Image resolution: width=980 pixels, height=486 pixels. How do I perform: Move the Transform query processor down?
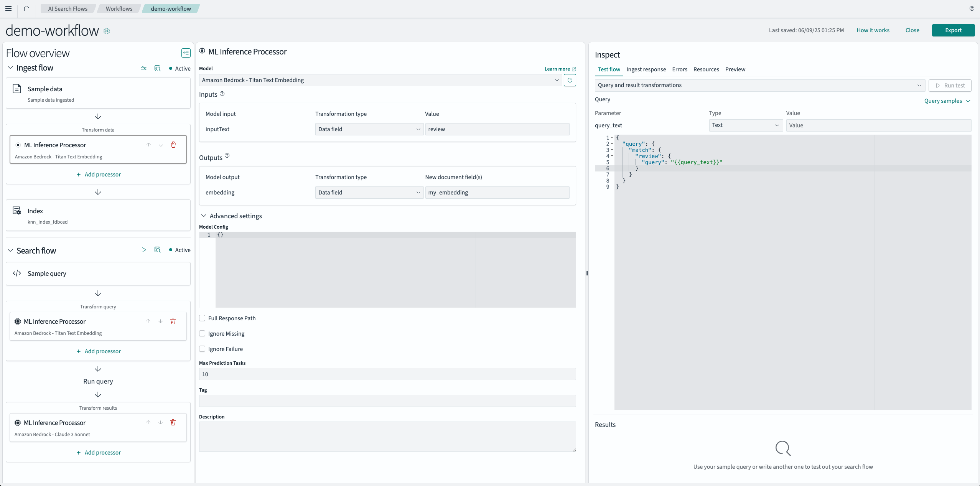161,321
